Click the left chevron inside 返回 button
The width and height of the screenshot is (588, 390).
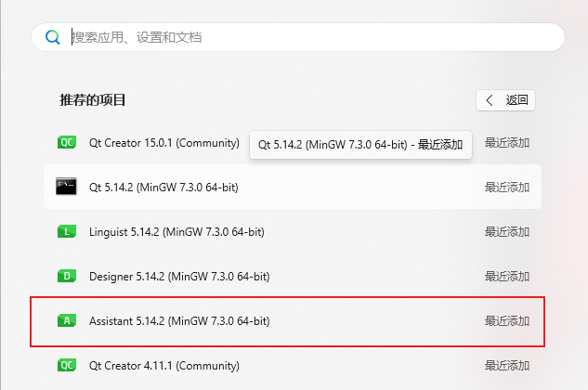point(489,100)
